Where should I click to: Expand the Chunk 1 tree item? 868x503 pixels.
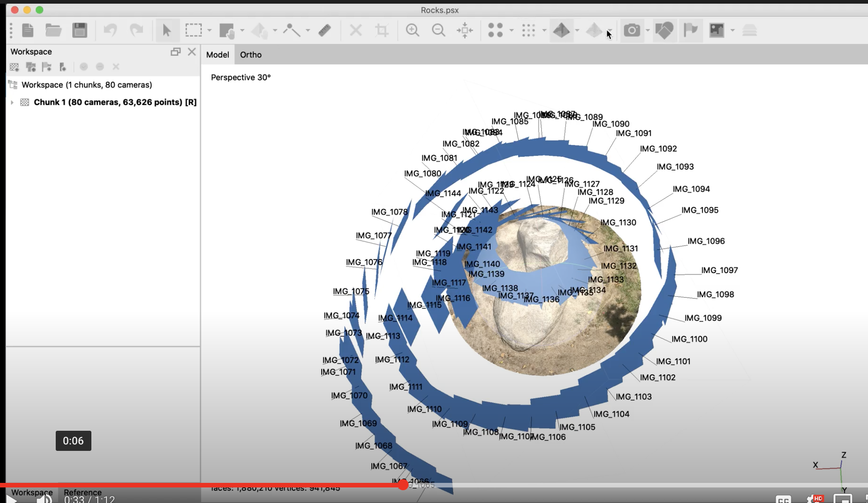pyautogui.click(x=12, y=102)
